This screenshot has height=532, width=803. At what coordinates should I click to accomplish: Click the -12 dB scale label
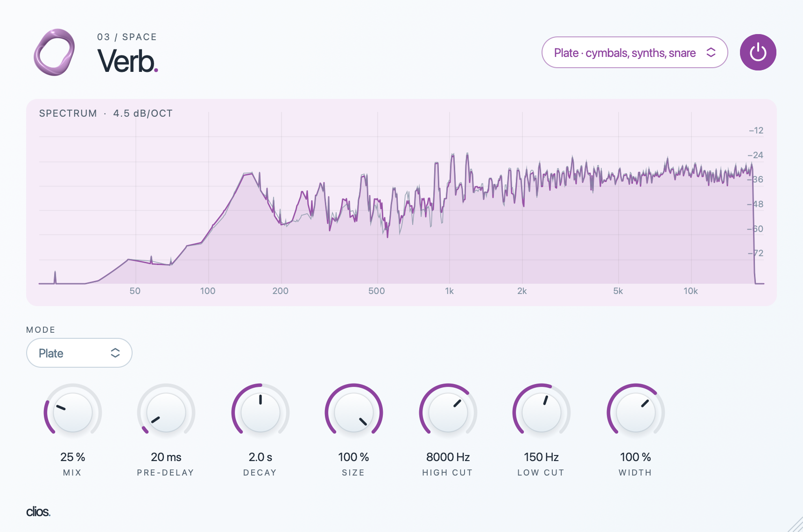[756, 130]
